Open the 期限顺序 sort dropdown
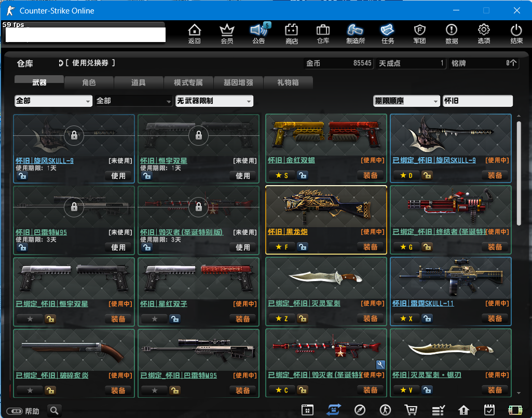This screenshot has height=418, width=532. pos(406,101)
